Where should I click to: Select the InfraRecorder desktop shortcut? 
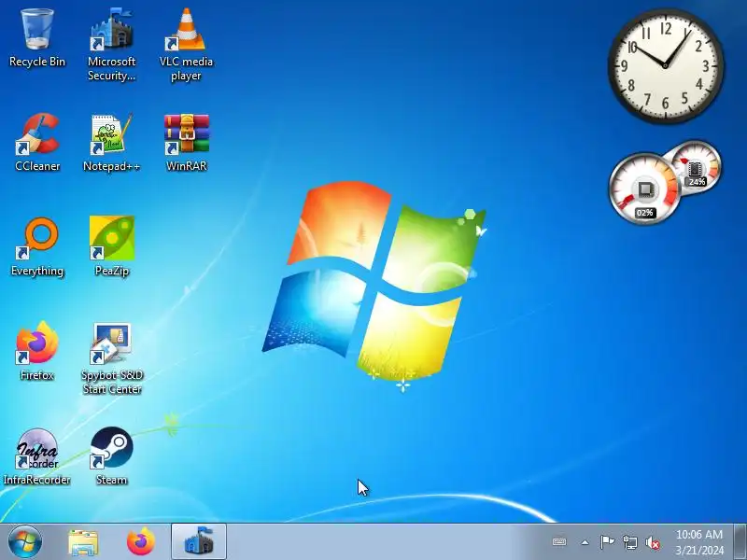(x=37, y=456)
